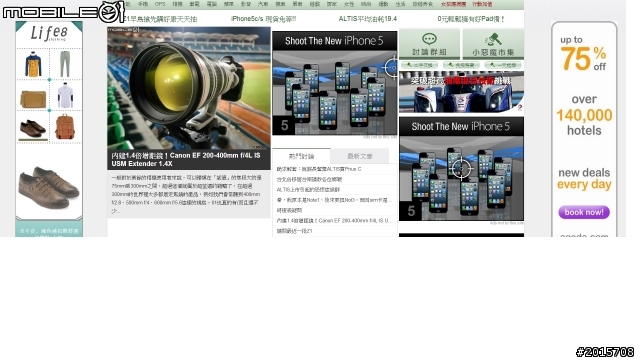Open the discussion list item 'Canon EF 200-400mm'
Image resolution: width=640 pixels, height=360 pixels.
pos(334,220)
